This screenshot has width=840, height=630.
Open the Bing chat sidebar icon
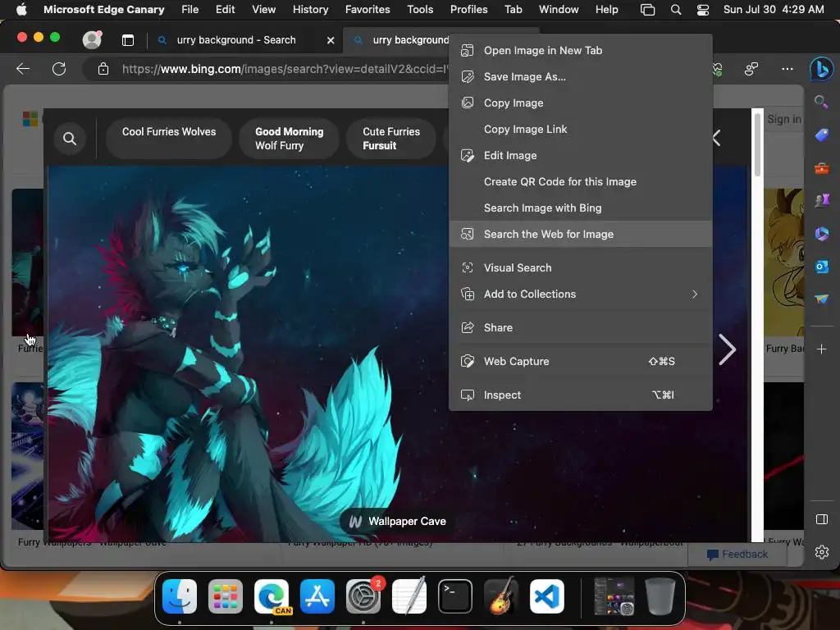[x=821, y=69]
